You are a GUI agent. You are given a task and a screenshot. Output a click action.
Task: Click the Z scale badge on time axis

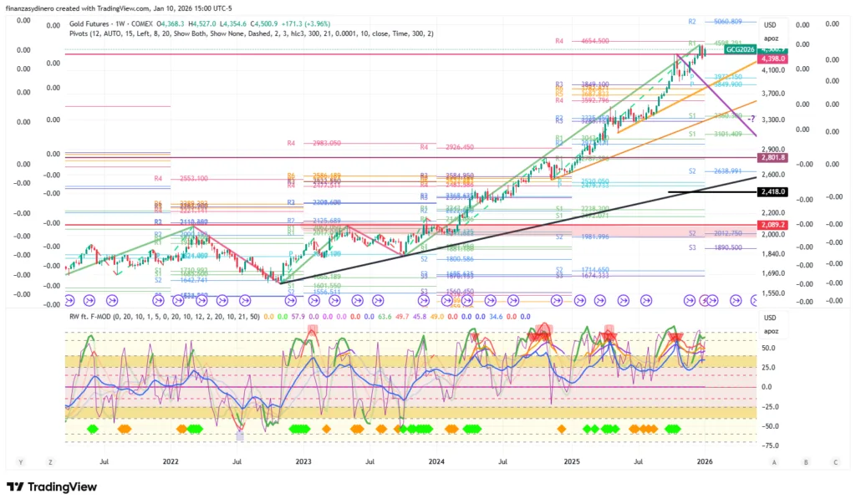[50, 461]
